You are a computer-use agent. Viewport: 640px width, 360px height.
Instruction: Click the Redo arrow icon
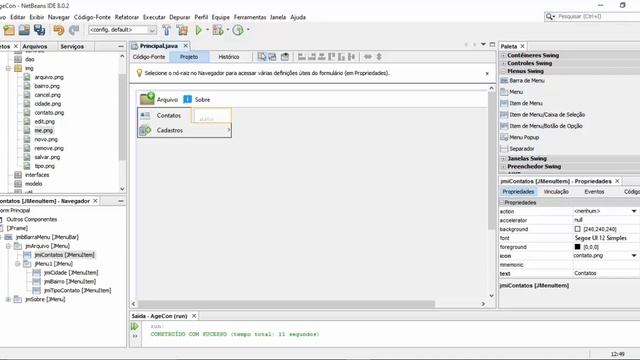pos(74,30)
